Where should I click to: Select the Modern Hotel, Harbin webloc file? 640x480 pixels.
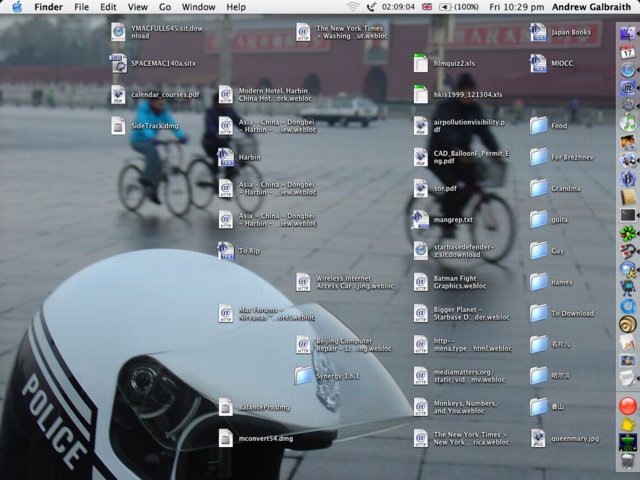pyautogui.click(x=226, y=95)
